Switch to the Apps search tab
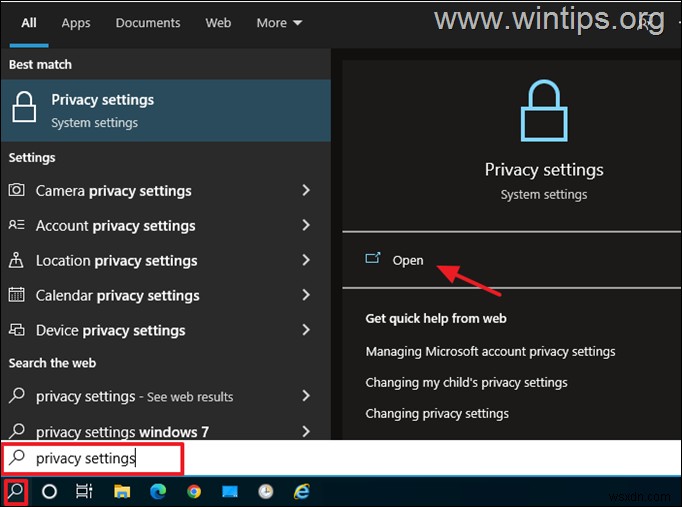 (x=76, y=23)
